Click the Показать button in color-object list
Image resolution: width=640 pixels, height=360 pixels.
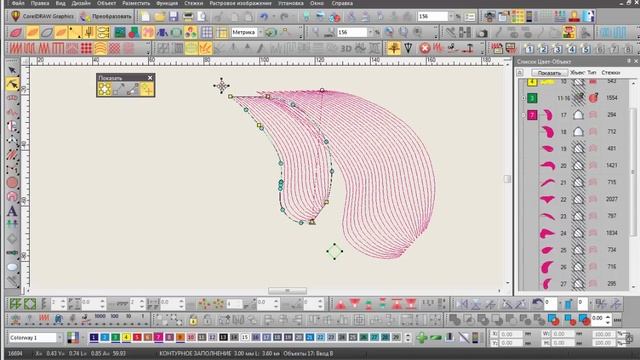click(x=549, y=73)
